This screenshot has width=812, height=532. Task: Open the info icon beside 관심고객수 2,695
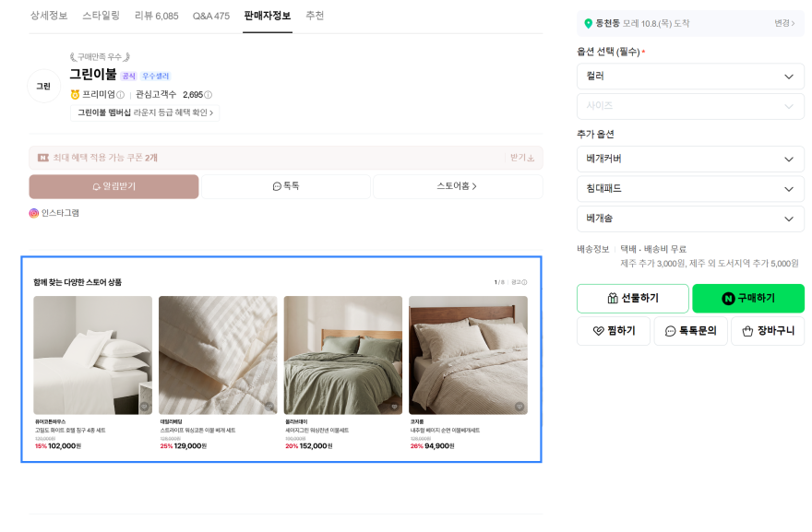(x=209, y=95)
